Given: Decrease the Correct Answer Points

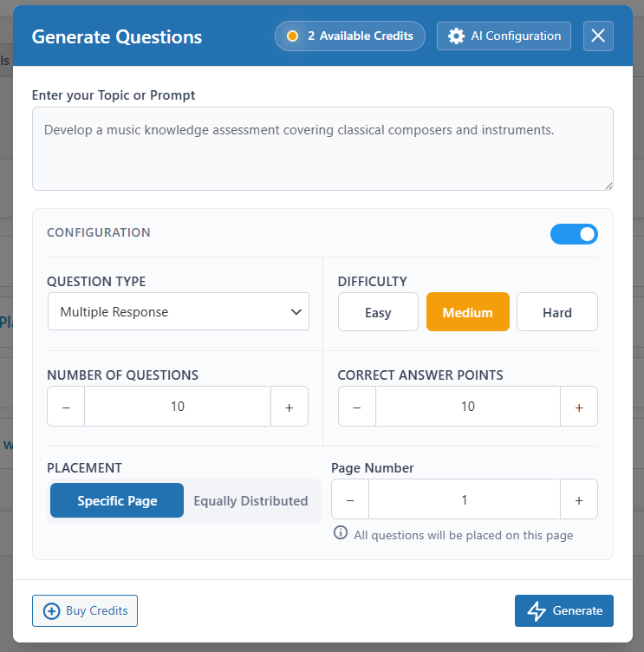Looking at the screenshot, I should [x=357, y=407].
